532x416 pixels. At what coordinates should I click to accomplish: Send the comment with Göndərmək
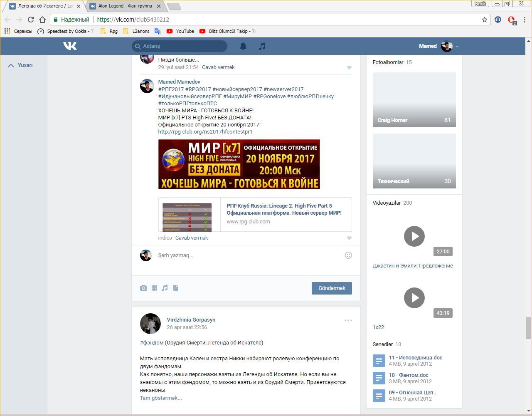[x=332, y=288]
